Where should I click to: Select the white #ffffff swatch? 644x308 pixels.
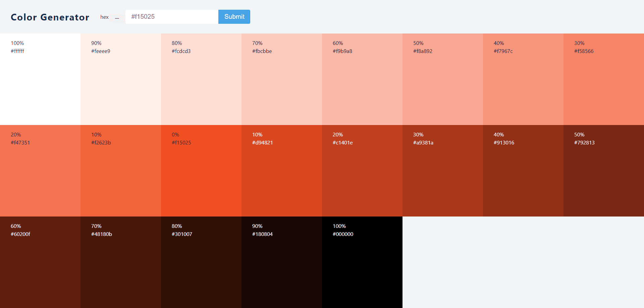[x=40, y=79]
